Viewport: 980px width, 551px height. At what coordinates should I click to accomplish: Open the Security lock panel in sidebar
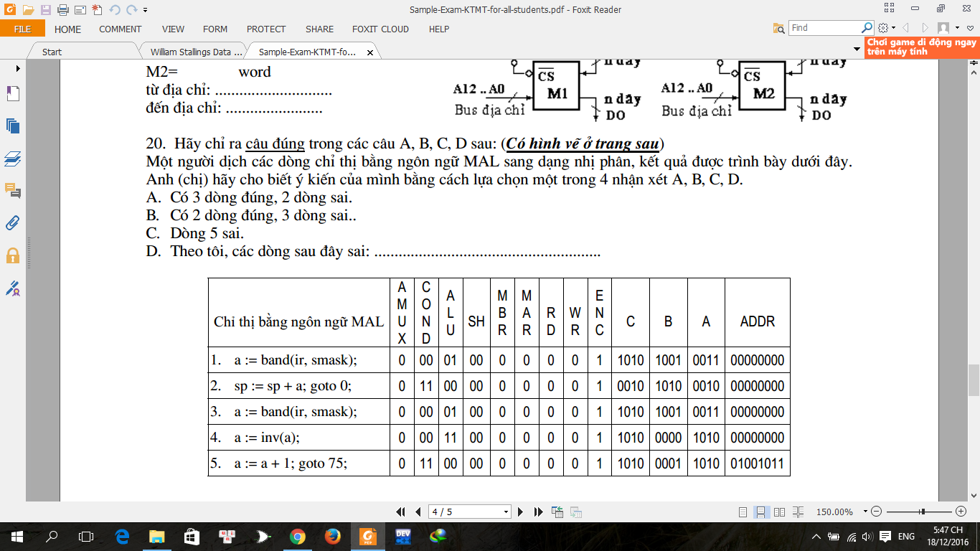point(12,255)
